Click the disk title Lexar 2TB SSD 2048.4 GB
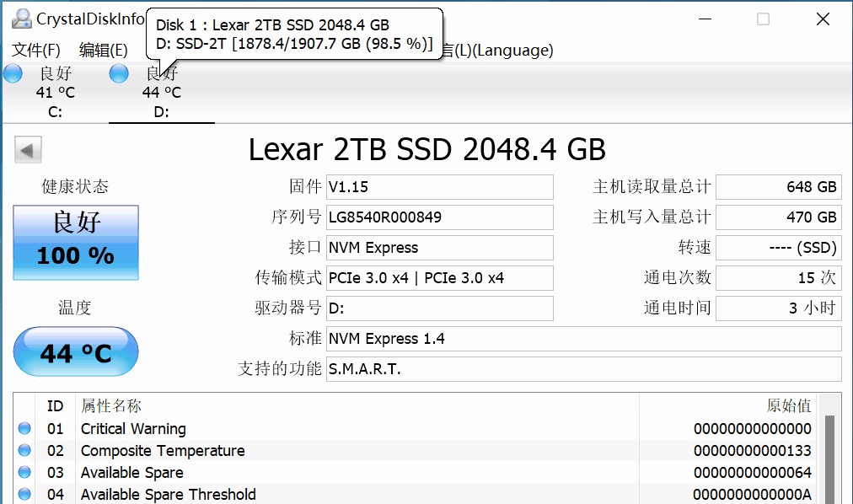853x504 pixels. coord(427,149)
